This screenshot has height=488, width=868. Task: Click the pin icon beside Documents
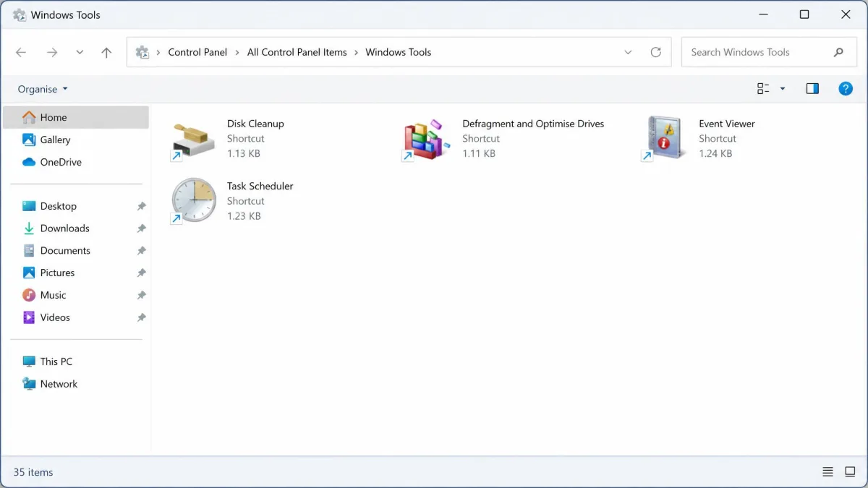142,251
